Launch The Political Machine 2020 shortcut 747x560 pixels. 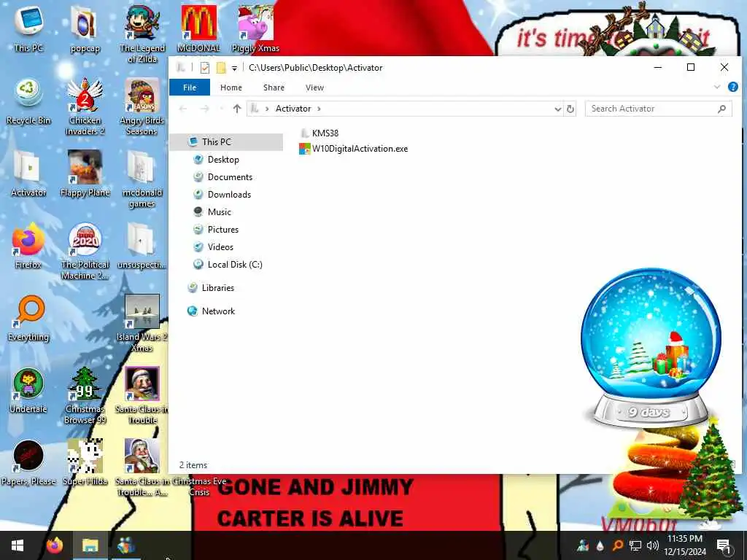[85, 252]
